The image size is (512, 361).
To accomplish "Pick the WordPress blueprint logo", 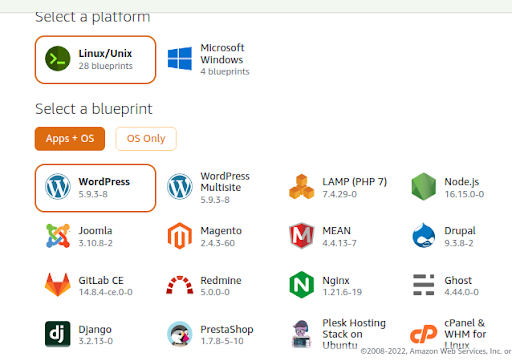I will coord(58,187).
